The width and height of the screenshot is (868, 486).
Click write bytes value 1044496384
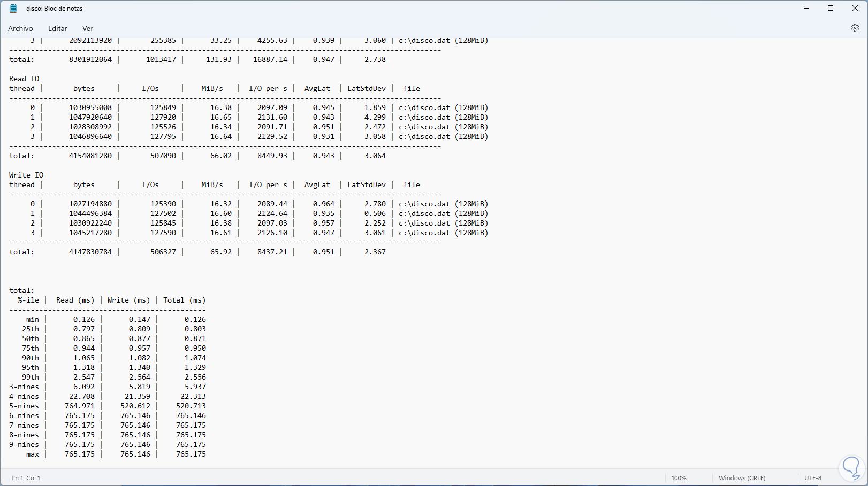click(90, 213)
